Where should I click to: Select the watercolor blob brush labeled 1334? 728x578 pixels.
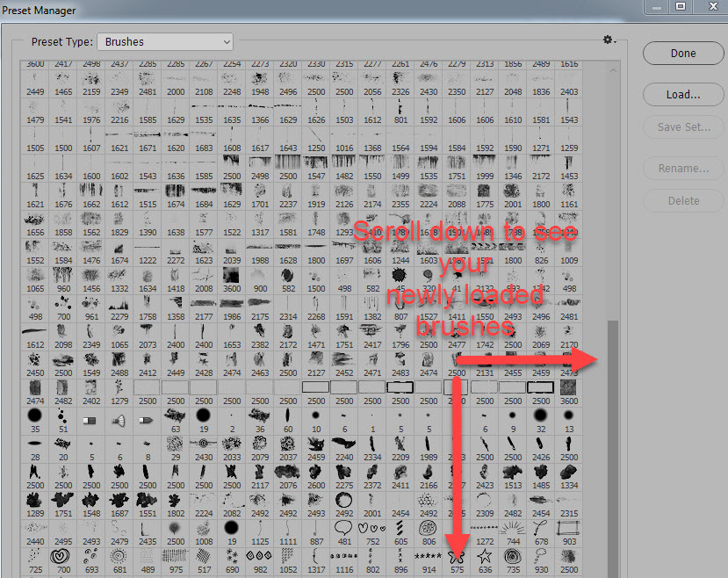pyautogui.click(x=569, y=477)
